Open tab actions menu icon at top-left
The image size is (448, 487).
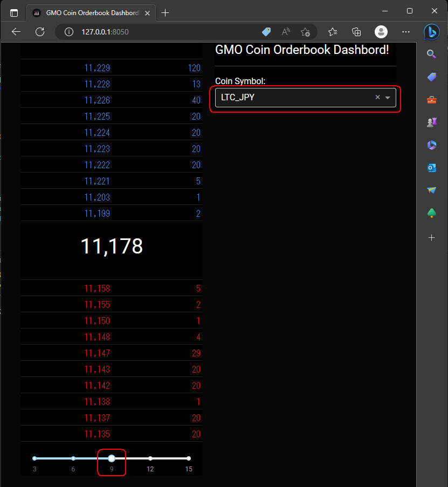point(14,13)
